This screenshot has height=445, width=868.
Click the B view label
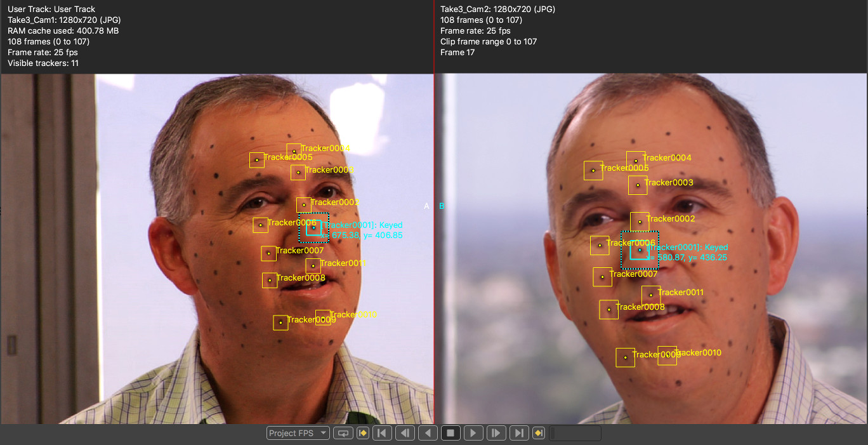[x=442, y=206]
